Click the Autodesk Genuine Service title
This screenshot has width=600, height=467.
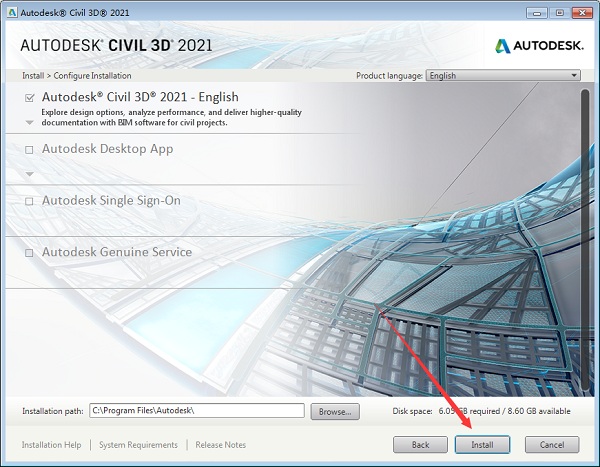click(x=117, y=252)
